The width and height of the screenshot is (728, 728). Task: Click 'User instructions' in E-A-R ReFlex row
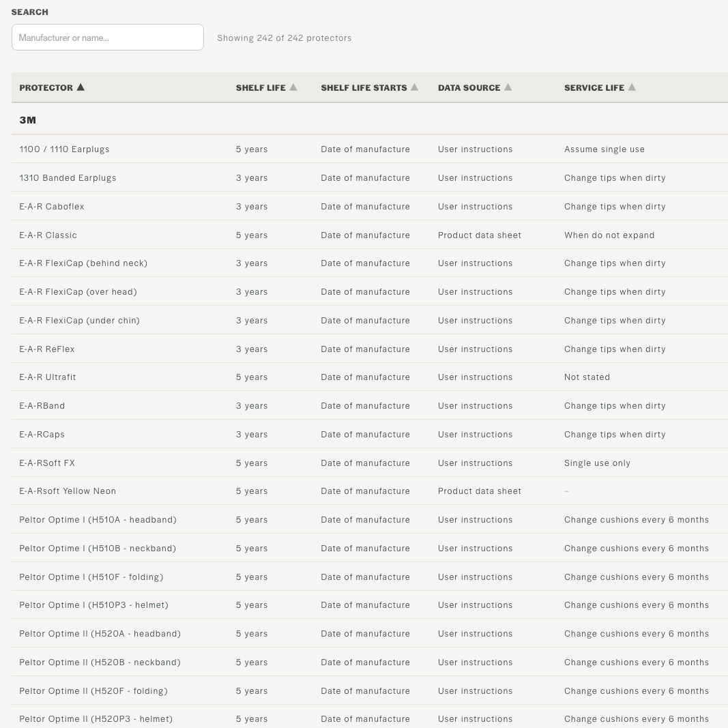pyautogui.click(x=475, y=349)
